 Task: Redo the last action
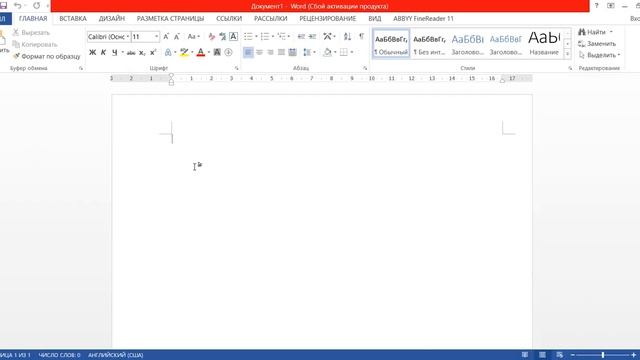36,6
